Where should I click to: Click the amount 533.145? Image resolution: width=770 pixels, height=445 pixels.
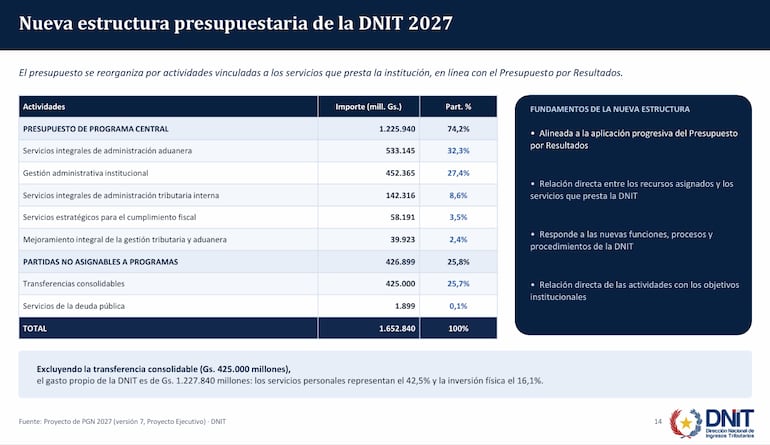400,151
